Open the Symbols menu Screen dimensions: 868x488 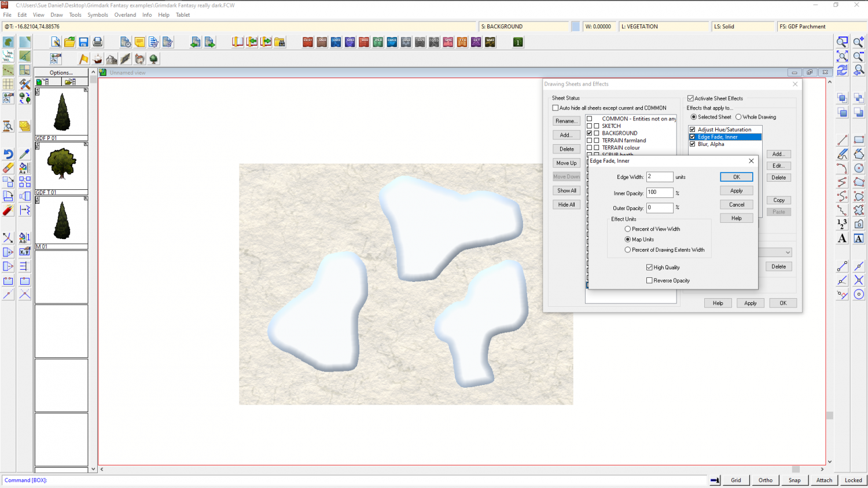click(98, 15)
